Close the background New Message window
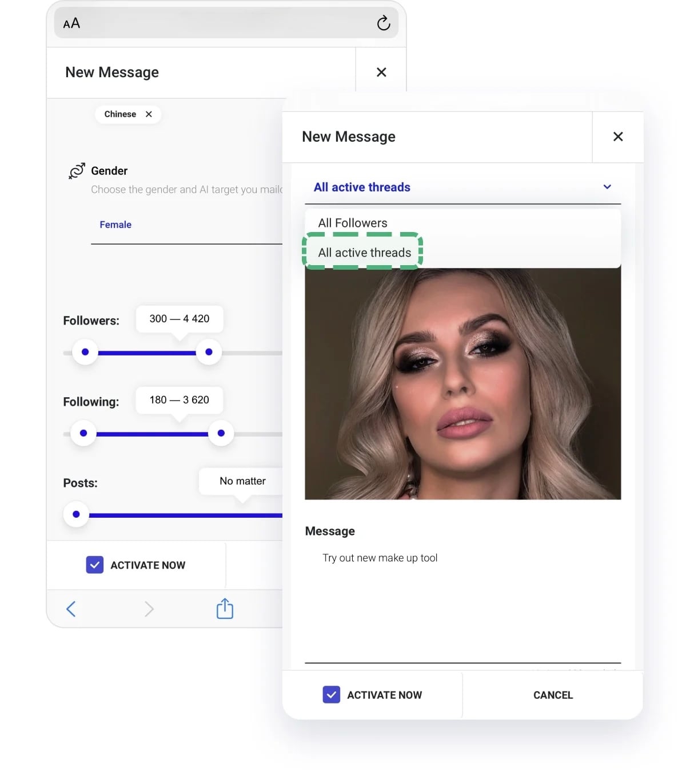 point(381,72)
